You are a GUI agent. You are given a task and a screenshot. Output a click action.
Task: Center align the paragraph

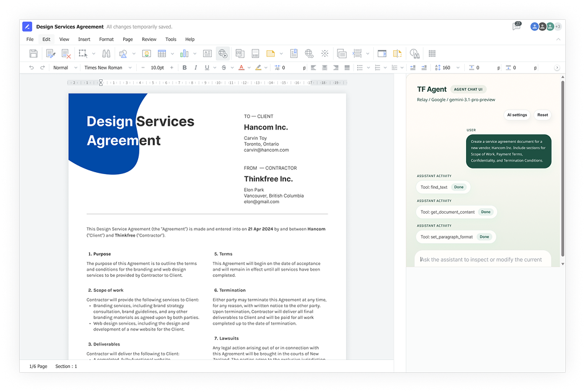coord(324,68)
